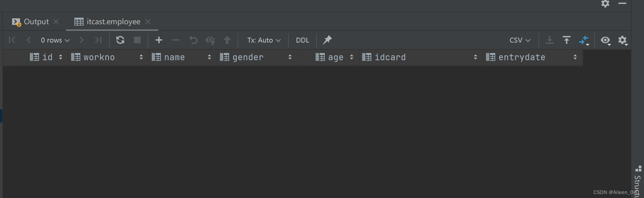644x198 pixels.
Task: Click the DDL button
Action: (302, 40)
